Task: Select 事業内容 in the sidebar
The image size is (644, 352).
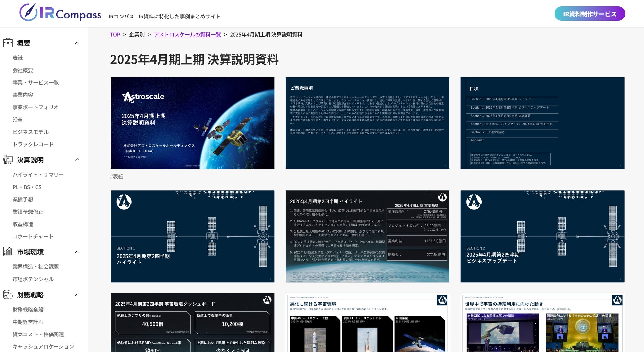Action: [23, 95]
